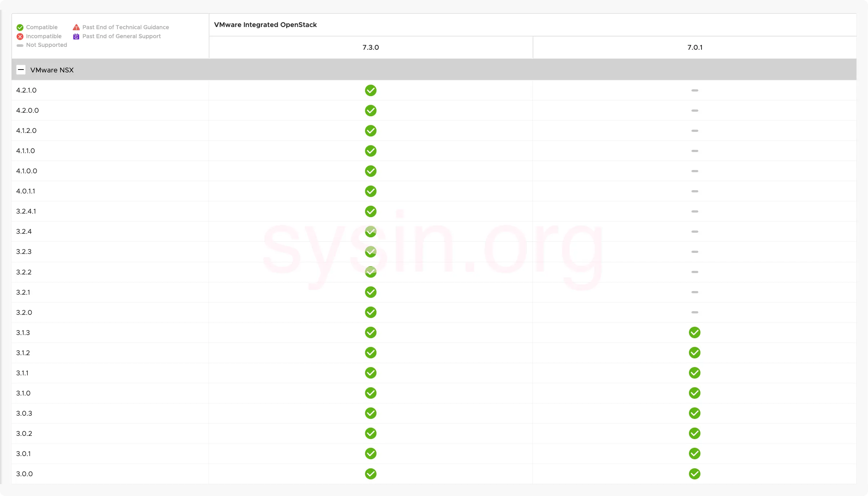The height and width of the screenshot is (496, 868).
Task: Click not-supported dash for NSX 3.2.0 under 7.0.1
Action: (x=695, y=312)
